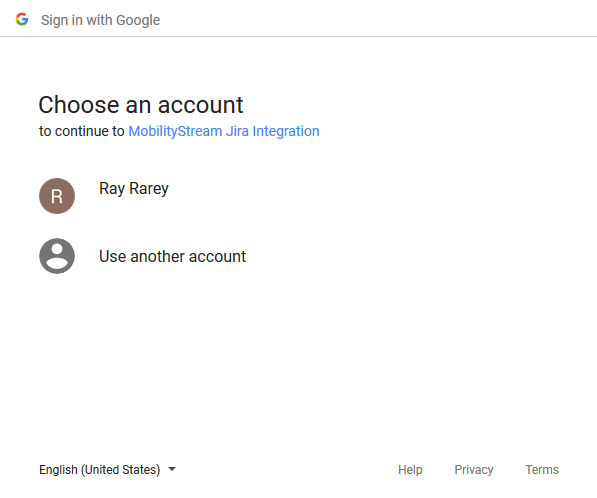Image resolution: width=597 pixels, height=498 pixels.
Task: Select the brown "R" profile avatar
Action: 57,196
